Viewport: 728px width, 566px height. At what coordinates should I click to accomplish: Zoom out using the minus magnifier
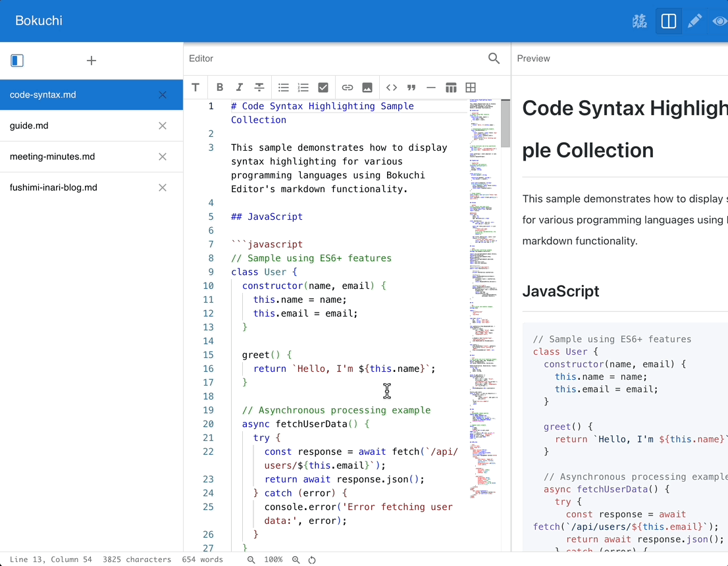pos(251,560)
